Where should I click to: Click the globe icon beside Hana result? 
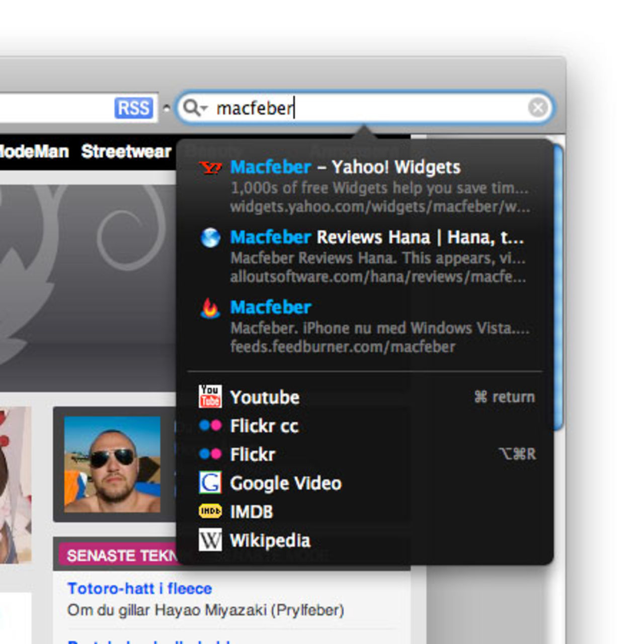[210, 237]
